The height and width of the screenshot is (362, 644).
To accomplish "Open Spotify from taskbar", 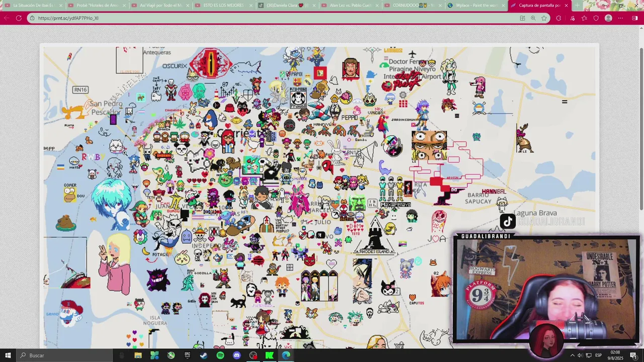I will click(x=220, y=355).
